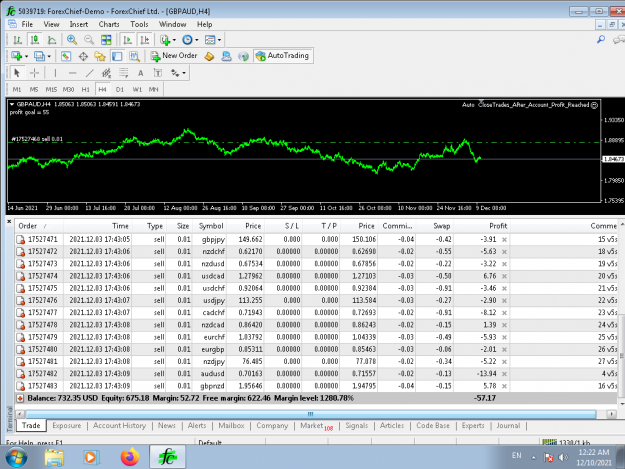The height and width of the screenshot is (469, 625).
Task: Sort orders by Symbol column
Action: tap(211, 226)
